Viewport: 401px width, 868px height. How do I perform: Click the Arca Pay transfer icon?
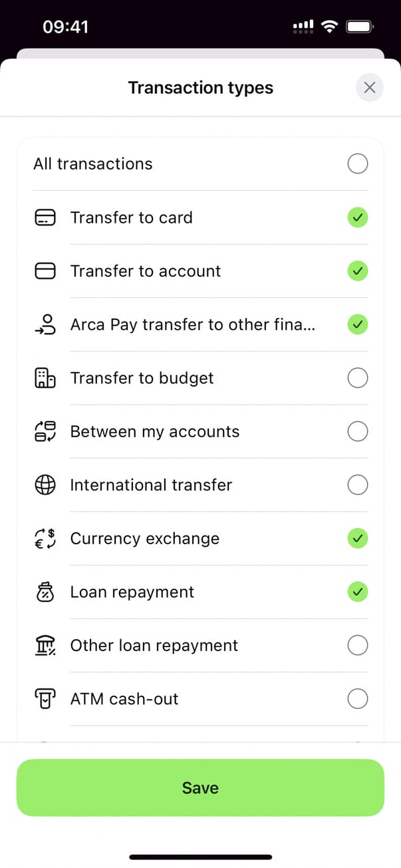pos(45,325)
